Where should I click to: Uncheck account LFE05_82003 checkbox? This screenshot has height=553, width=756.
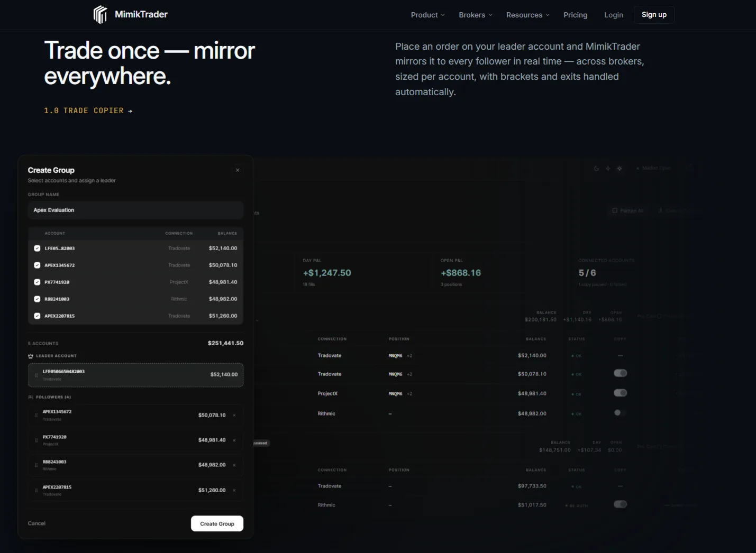37,248
